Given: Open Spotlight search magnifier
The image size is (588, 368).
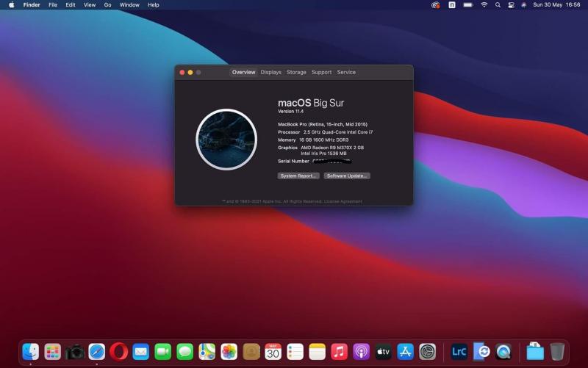Looking at the screenshot, I should [x=498, y=5].
